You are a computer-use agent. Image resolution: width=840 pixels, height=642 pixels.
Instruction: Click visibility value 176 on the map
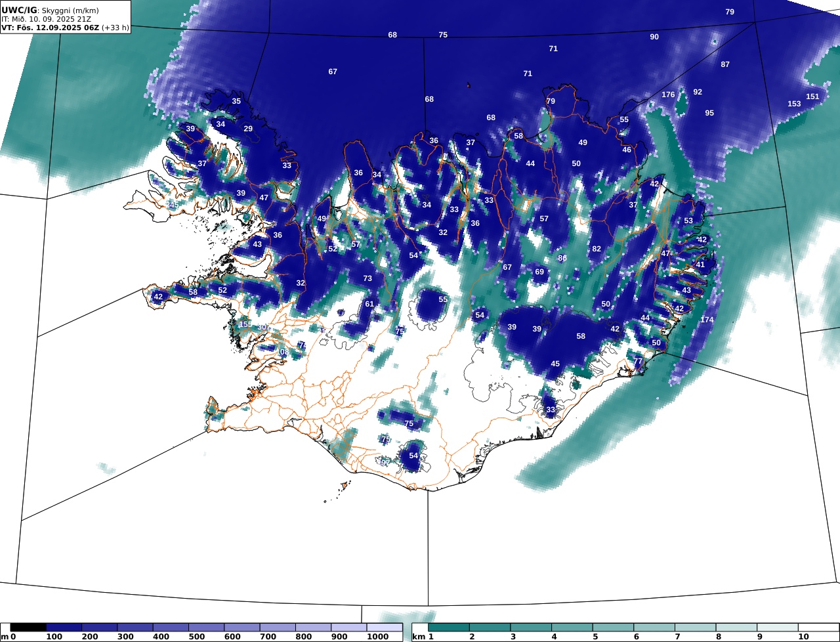click(x=668, y=95)
